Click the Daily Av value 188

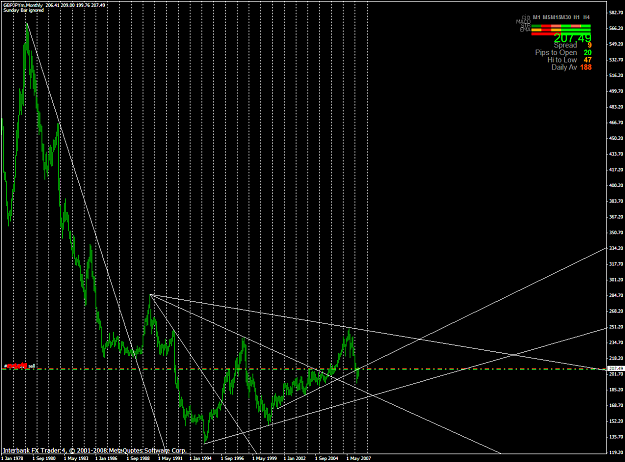pyautogui.click(x=586, y=67)
